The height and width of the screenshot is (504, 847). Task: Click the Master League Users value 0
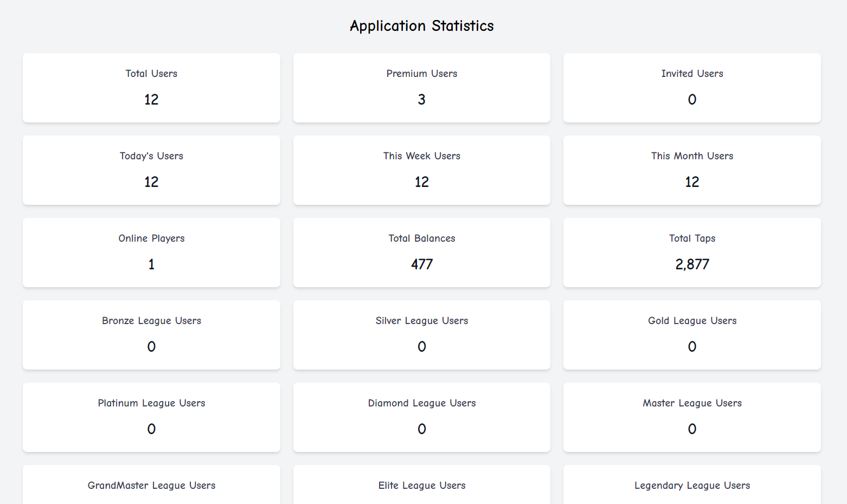(x=692, y=429)
